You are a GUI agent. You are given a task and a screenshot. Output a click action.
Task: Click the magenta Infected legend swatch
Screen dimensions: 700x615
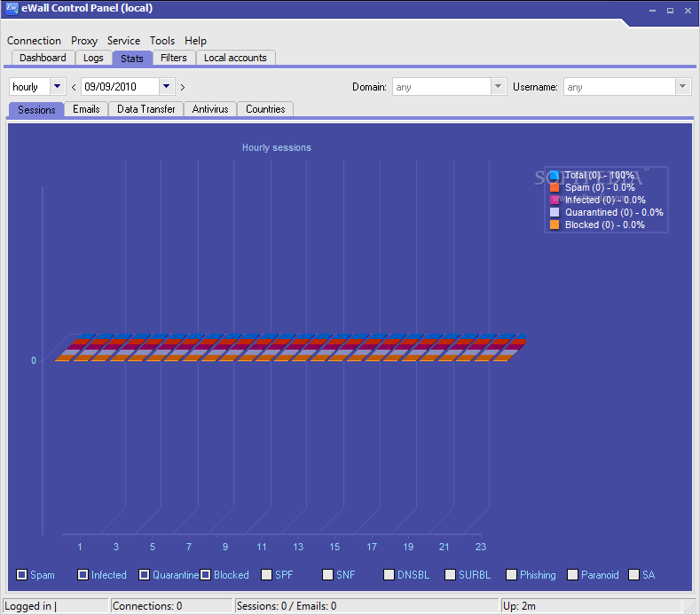[x=554, y=200]
